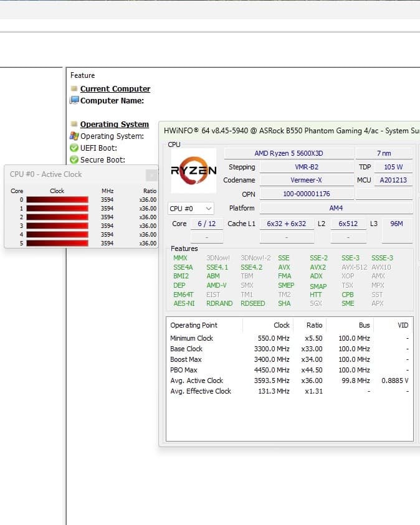Click the 100-000001176 OPN value

(307, 194)
